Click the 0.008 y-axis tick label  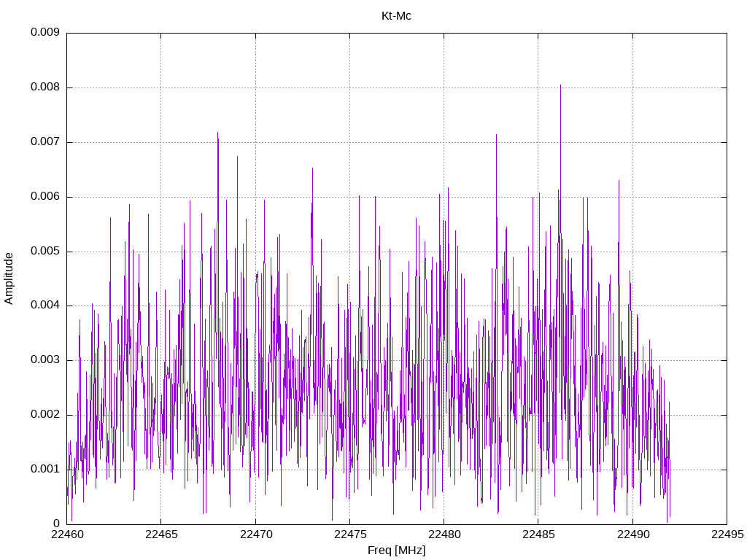[44, 87]
